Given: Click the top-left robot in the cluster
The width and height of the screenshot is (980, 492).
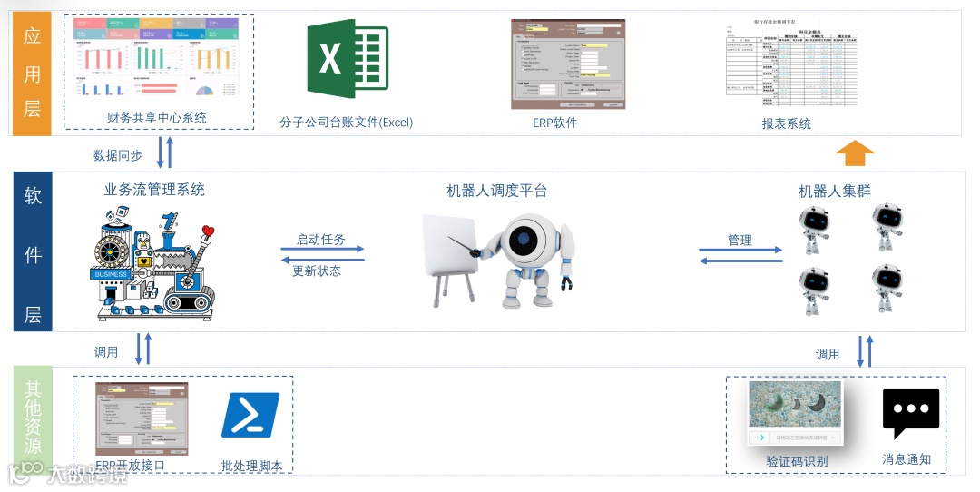Looking at the screenshot, I should (x=814, y=230).
